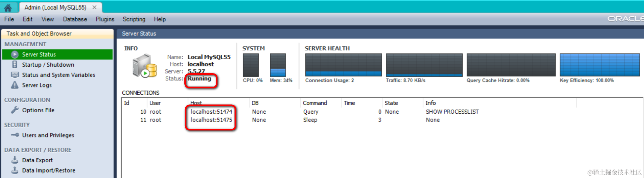Click the Options File wrench icon
The height and width of the screenshot is (178, 644).
coord(15,110)
